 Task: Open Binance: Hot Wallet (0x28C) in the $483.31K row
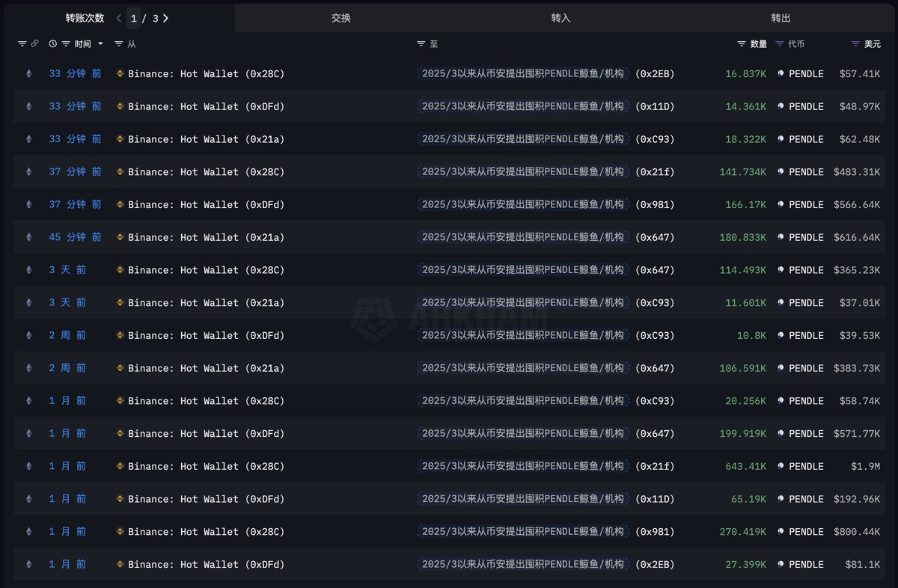pos(207,172)
